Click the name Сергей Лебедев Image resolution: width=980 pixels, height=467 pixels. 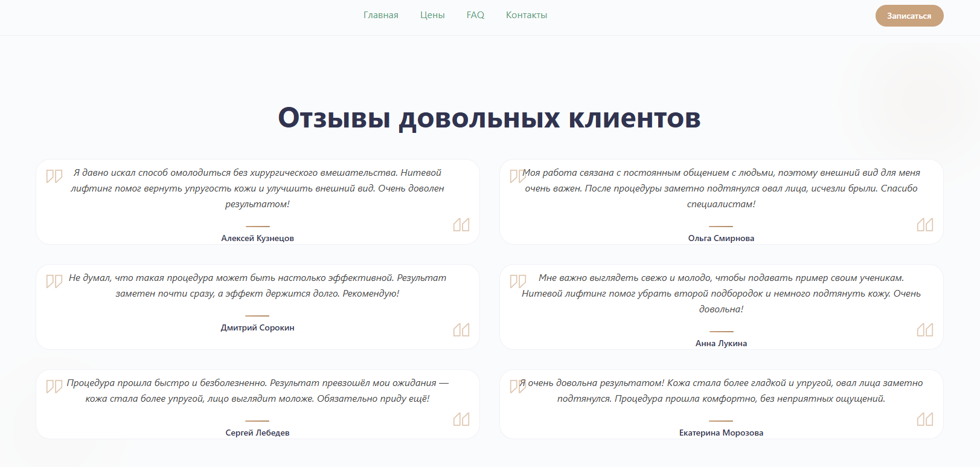point(257,433)
